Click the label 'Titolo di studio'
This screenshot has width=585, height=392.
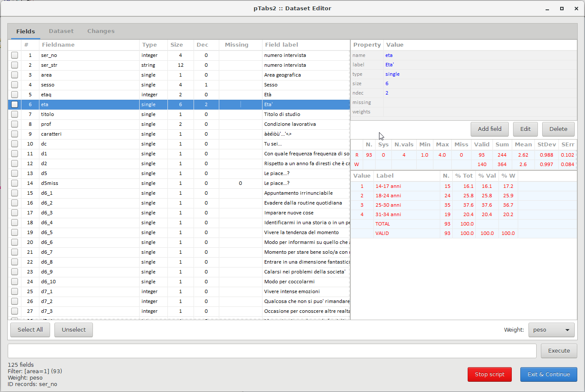[282, 114]
